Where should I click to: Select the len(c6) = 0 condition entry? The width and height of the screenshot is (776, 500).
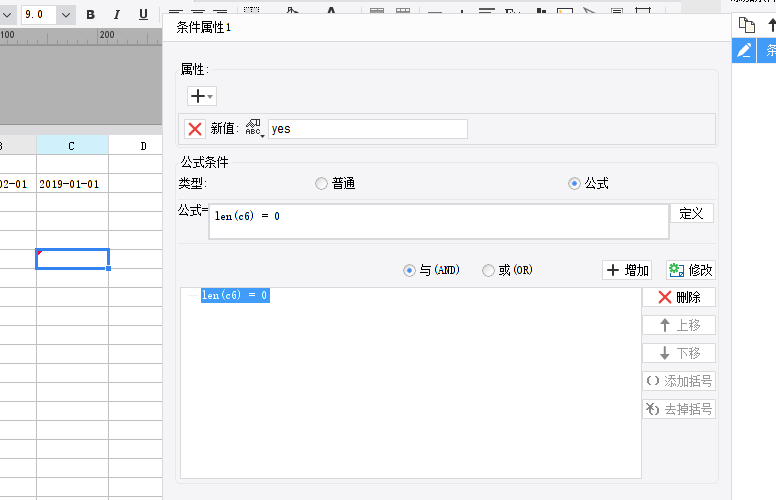coord(235,296)
